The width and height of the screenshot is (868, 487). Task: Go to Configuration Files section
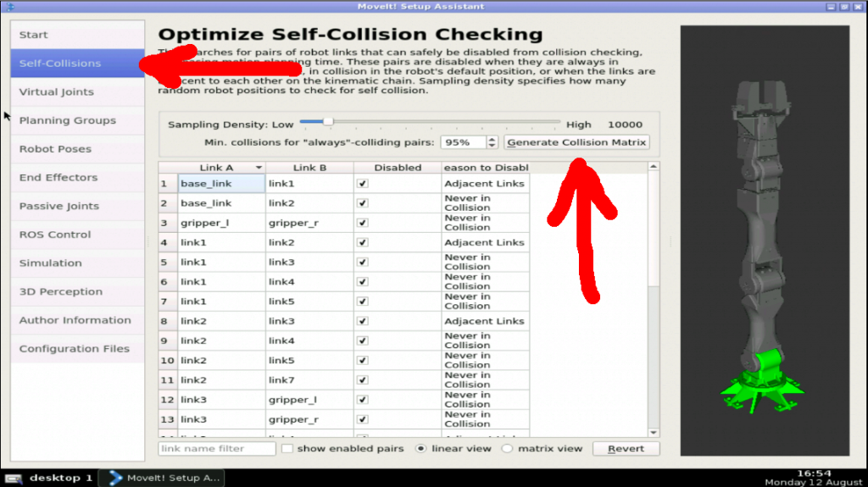(77, 349)
